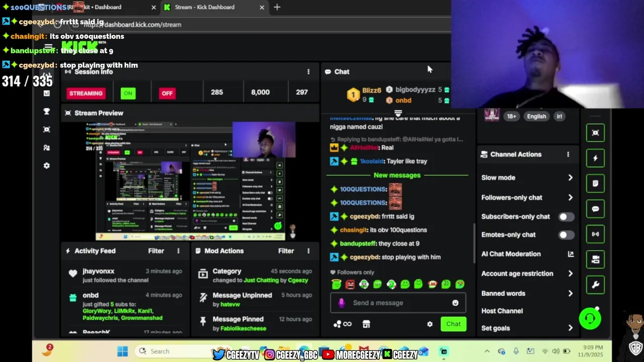Open the chat bubble icon in right sidebar
Screen dimensions: 644x362
(595, 209)
